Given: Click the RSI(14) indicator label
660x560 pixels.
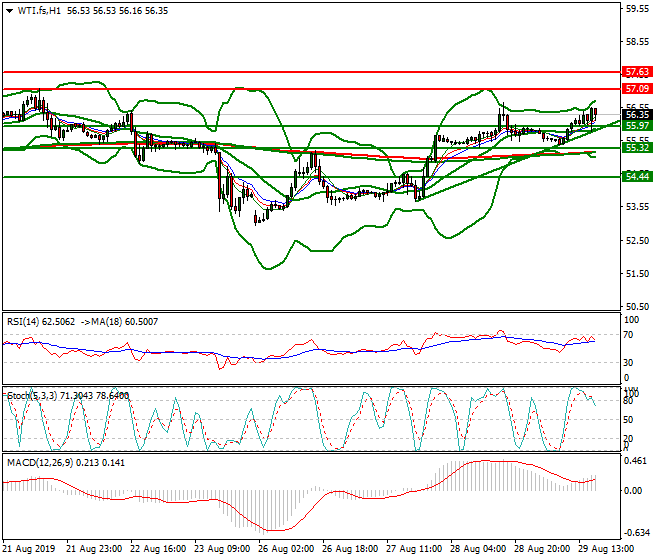Looking at the screenshot, I should 28,321.
